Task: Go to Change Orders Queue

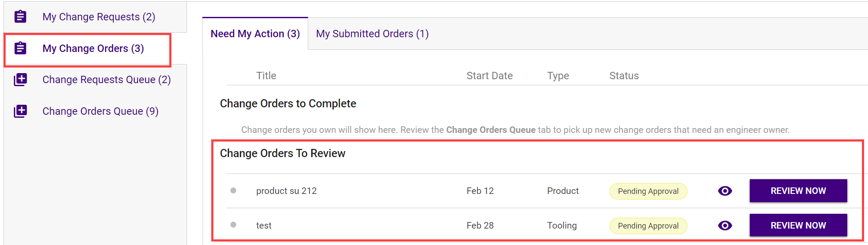Action: [x=100, y=111]
